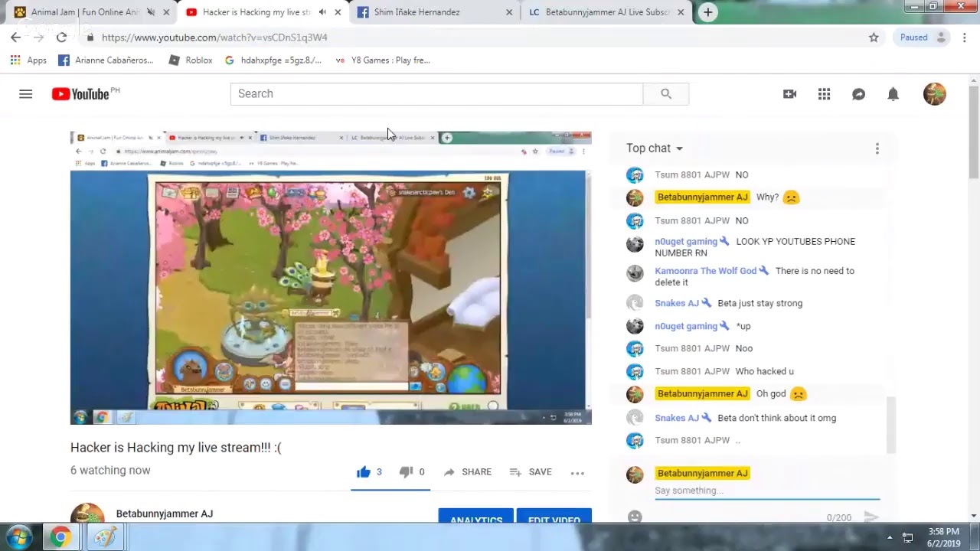This screenshot has height=551, width=980.
Task: Switch to the Animal Jam browser tab
Action: (x=85, y=12)
